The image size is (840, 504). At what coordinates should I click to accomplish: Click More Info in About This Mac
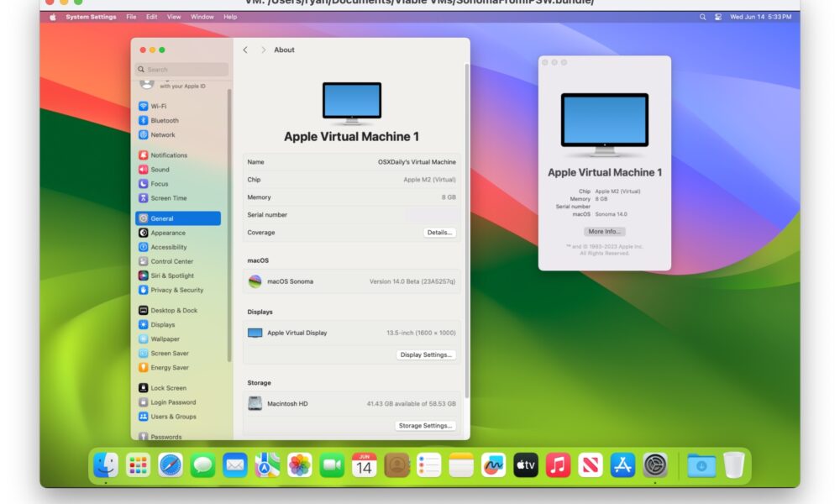pyautogui.click(x=604, y=231)
